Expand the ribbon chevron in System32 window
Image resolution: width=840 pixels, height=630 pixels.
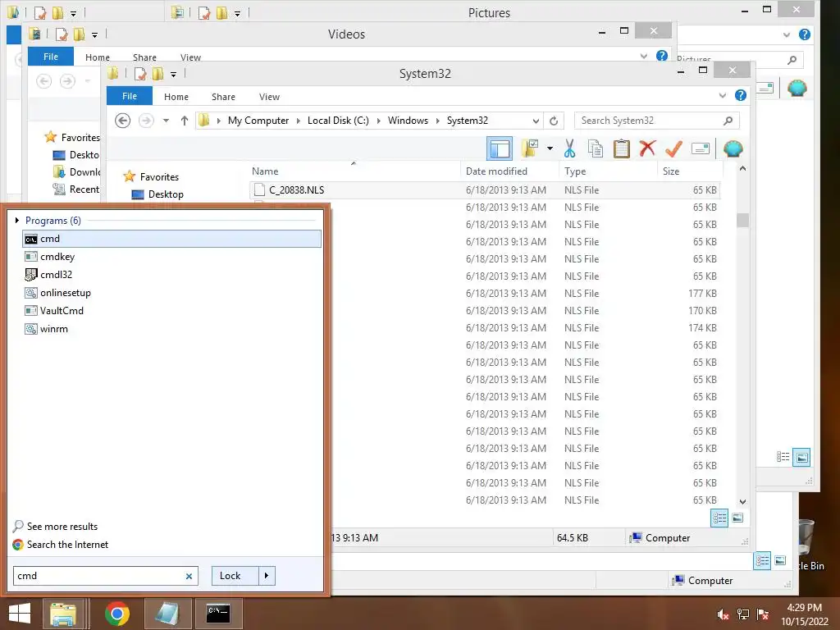click(722, 95)
